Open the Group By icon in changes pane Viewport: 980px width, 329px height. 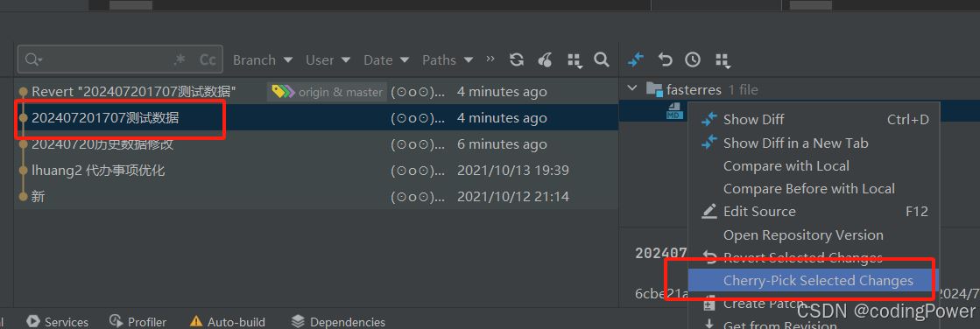coord(723,60)
